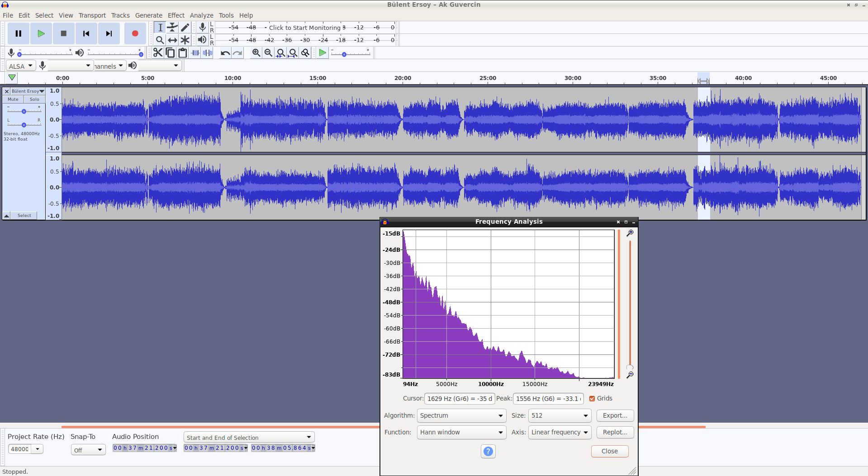Click the track gain slider

[x=24, y=111]
